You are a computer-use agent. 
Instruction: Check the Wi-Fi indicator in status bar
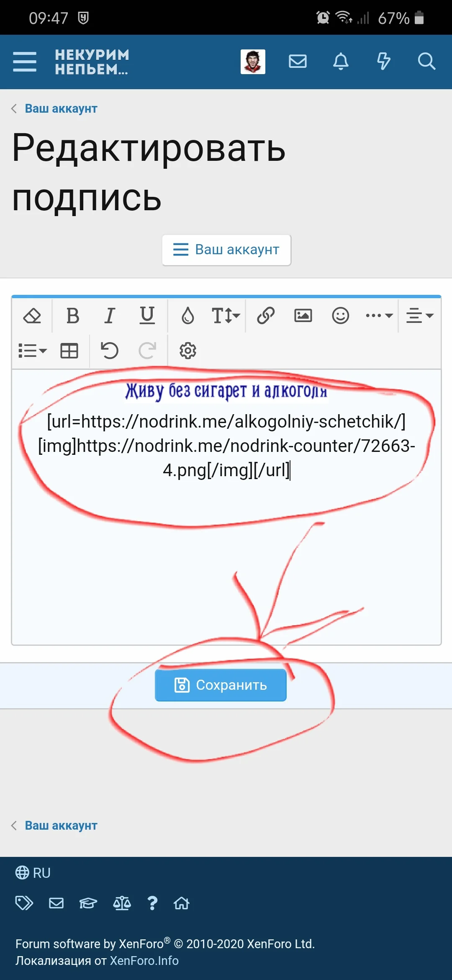tap(344, 18)
